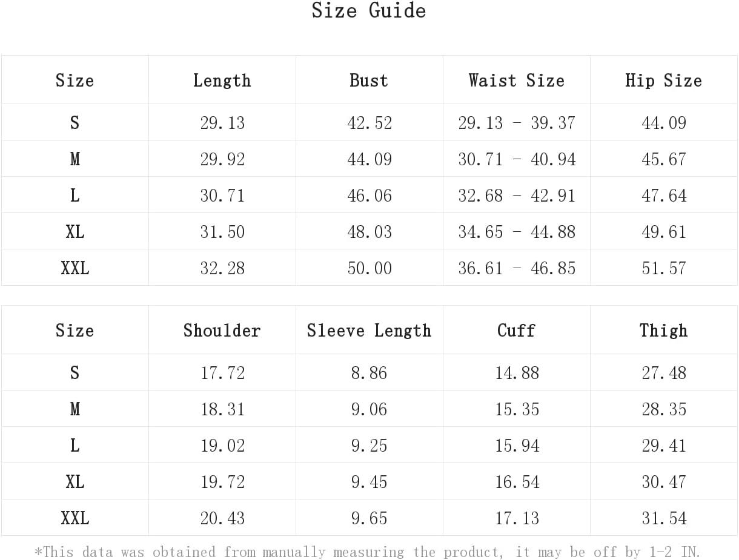
Task: Click the Size Guide title
Action: coord(368,10)
